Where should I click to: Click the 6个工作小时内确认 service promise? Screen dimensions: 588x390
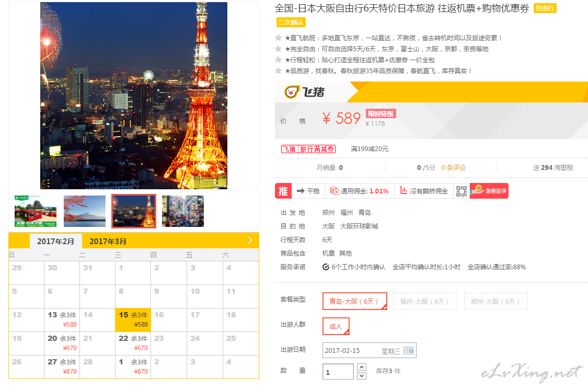[x=358, y=267]
